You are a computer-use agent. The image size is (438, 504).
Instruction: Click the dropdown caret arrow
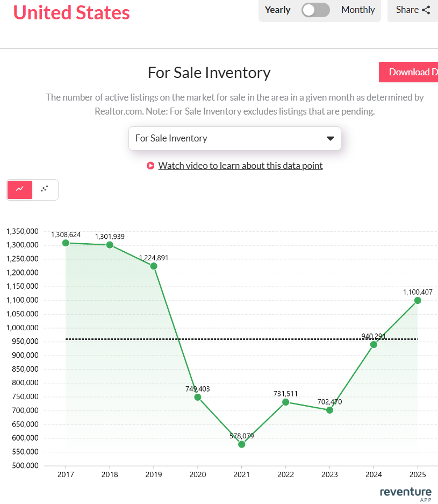(330, 139)
